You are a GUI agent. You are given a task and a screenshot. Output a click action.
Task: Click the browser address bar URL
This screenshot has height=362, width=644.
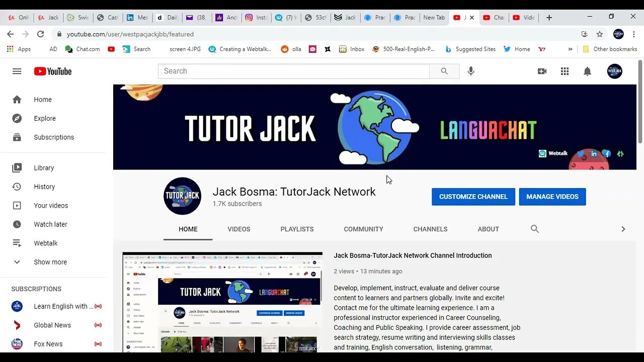(x=130, y=34)
